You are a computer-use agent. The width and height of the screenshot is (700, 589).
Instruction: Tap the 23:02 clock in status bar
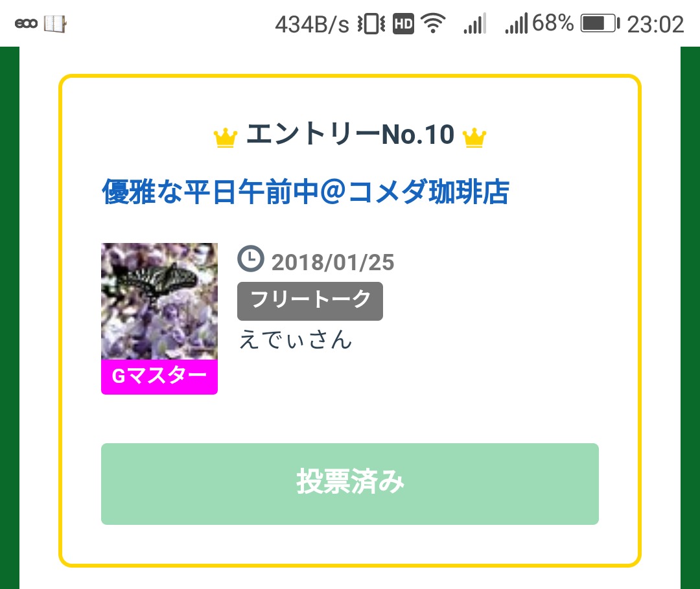(x=655, y=25)
